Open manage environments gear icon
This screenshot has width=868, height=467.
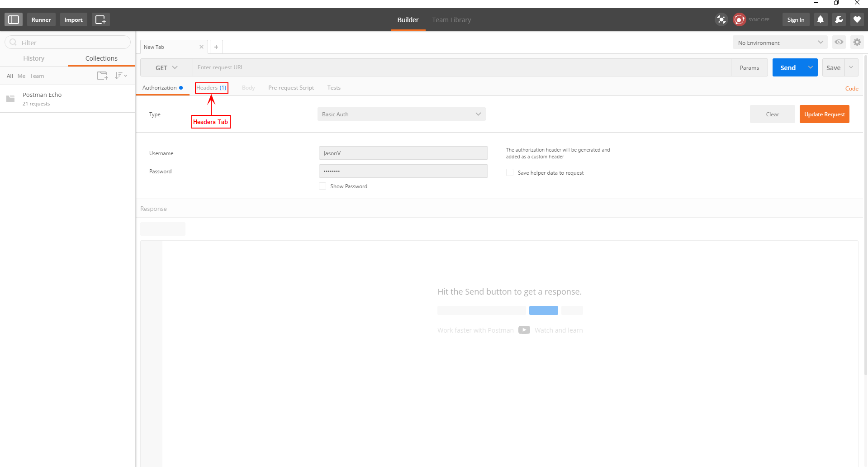(857, 42)
